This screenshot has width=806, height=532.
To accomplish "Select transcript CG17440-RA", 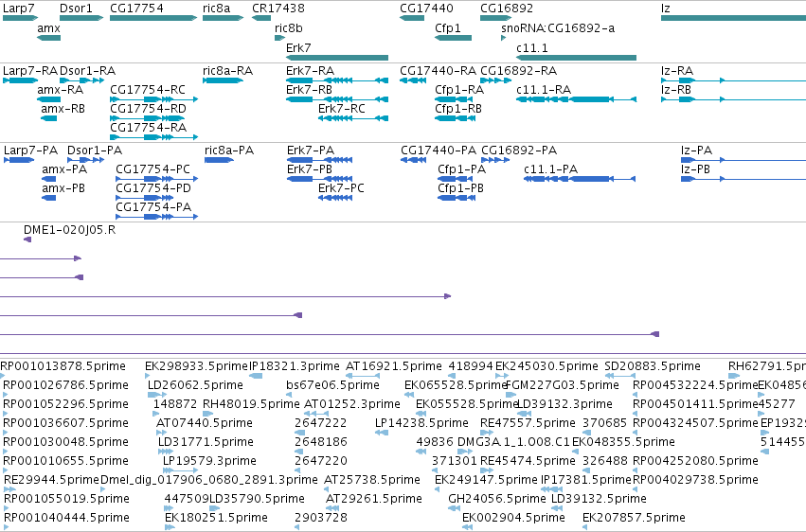I will click(439, 71).
